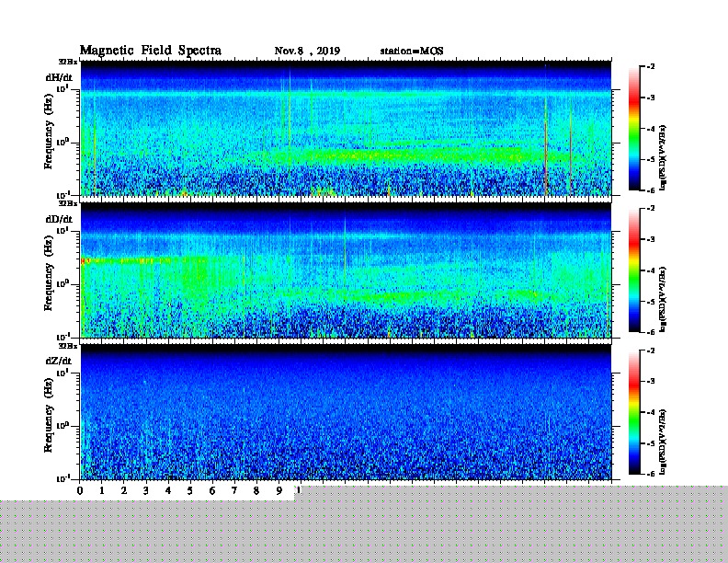Click the -5 tick on dZ/dt color scale
The width and height of the screenshot is (728, 563).
(651, 443)
